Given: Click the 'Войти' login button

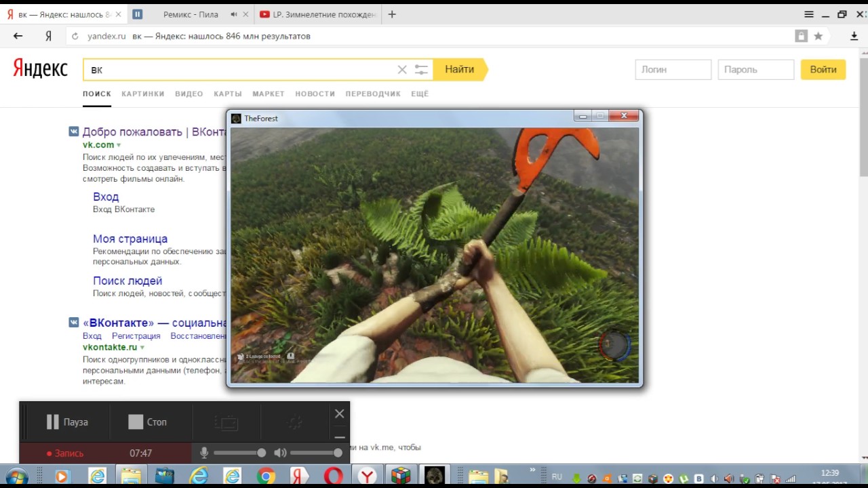Looking at the screenshot, I should 823,69.
